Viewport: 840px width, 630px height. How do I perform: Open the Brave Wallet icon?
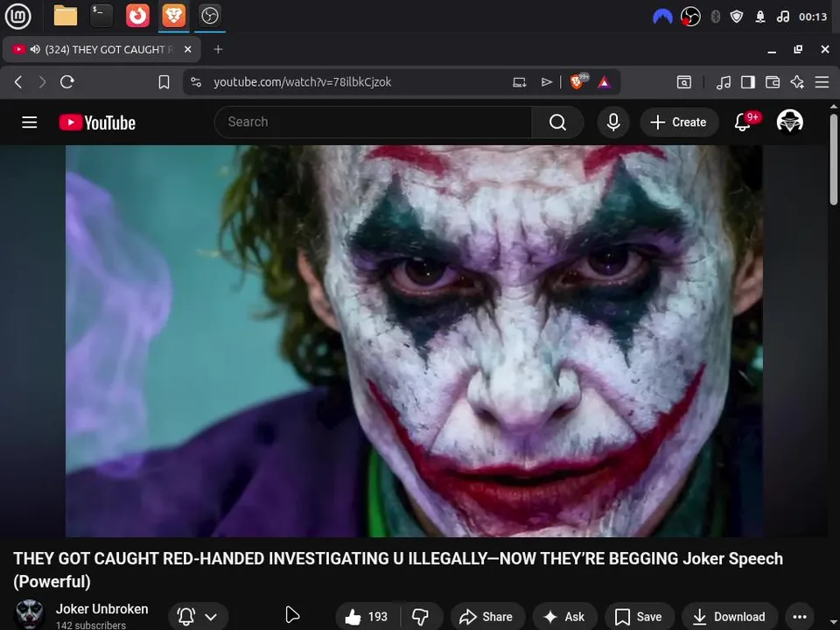pos(773,82)
